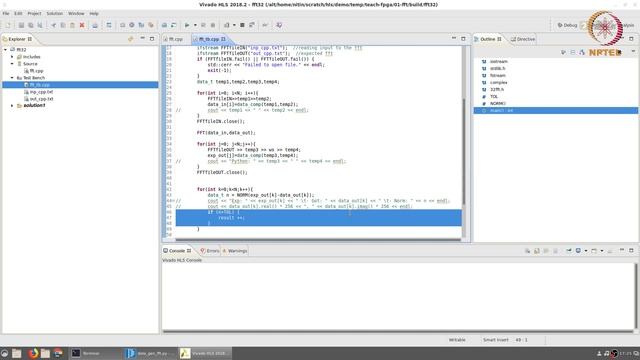Click the link-with-editor icon in Explorer header

click(131, 39)
